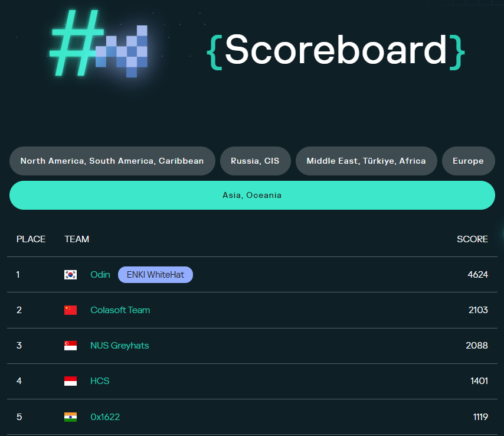Viewport: 504px width, 436px height.
Task: Click the SCORE column header
Action: pyautogui.click(x=472, y=239)
